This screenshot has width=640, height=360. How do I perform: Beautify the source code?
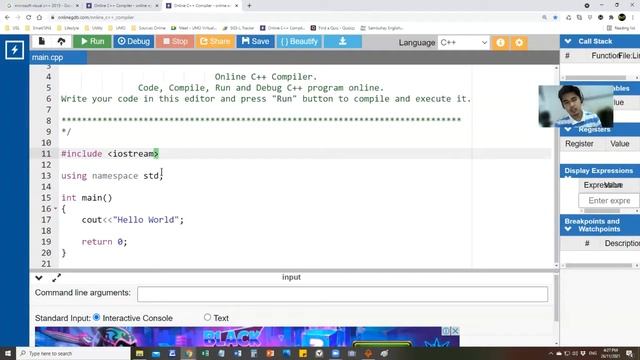coord(299,41)
